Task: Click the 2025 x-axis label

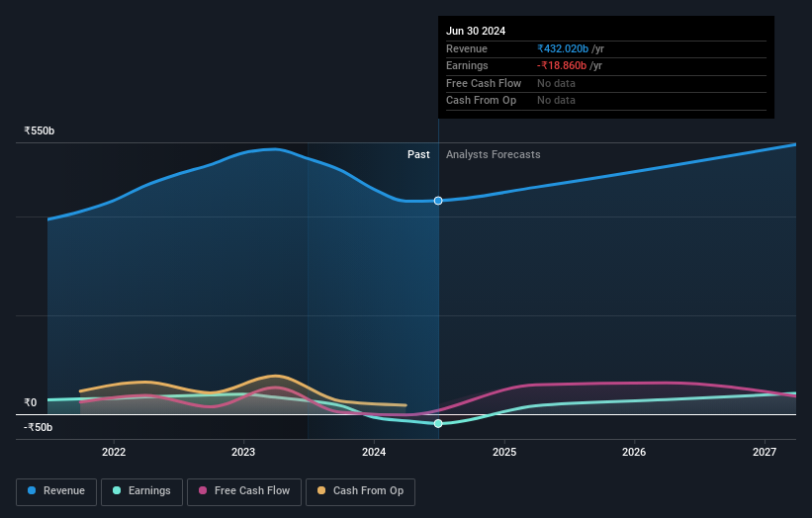Action: 504,453
